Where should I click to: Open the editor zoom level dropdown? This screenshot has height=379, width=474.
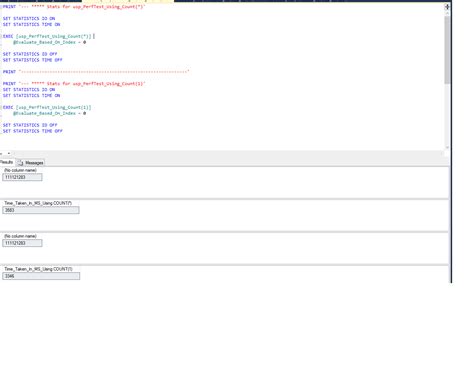(9, 154)
